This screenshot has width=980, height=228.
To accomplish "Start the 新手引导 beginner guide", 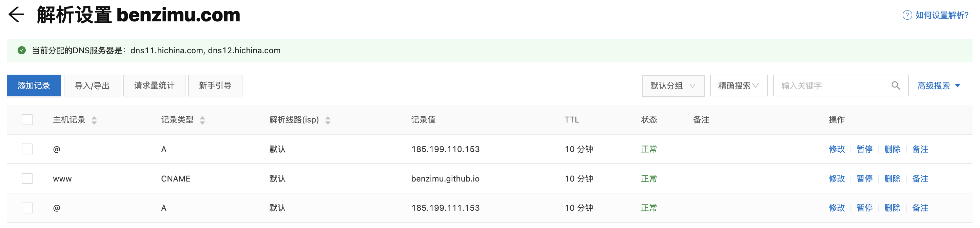I will (215, 85).
